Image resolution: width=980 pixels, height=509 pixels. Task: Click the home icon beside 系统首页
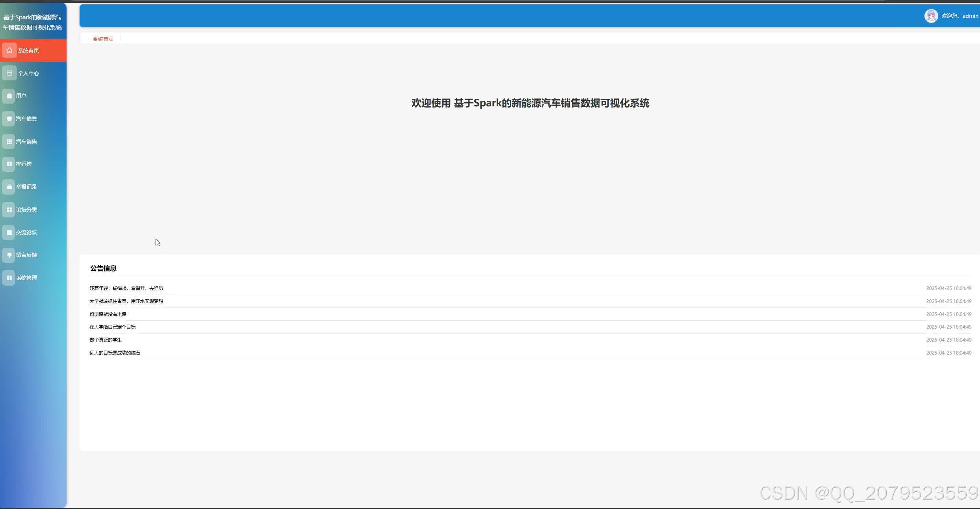[9, 50]
